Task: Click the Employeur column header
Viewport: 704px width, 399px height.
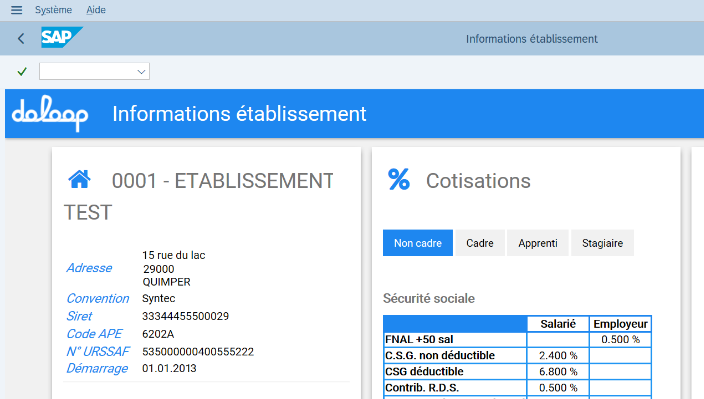Action: coord(620,324)
